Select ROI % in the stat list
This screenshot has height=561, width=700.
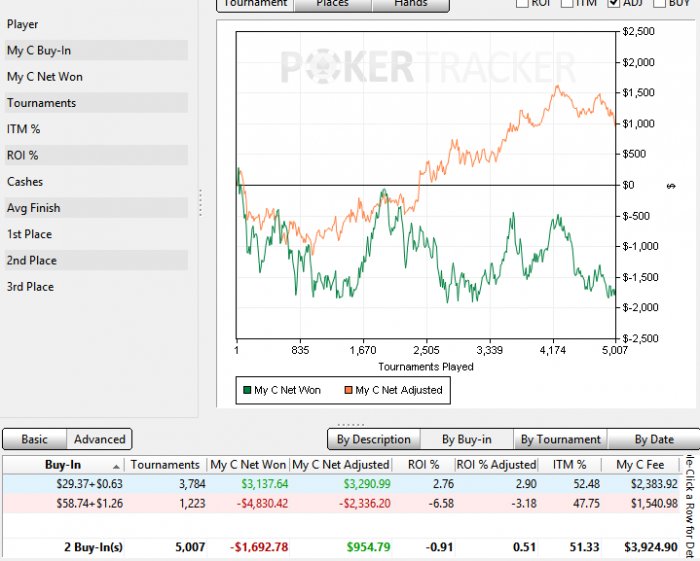pyautogui.click(x=96, y=156)
